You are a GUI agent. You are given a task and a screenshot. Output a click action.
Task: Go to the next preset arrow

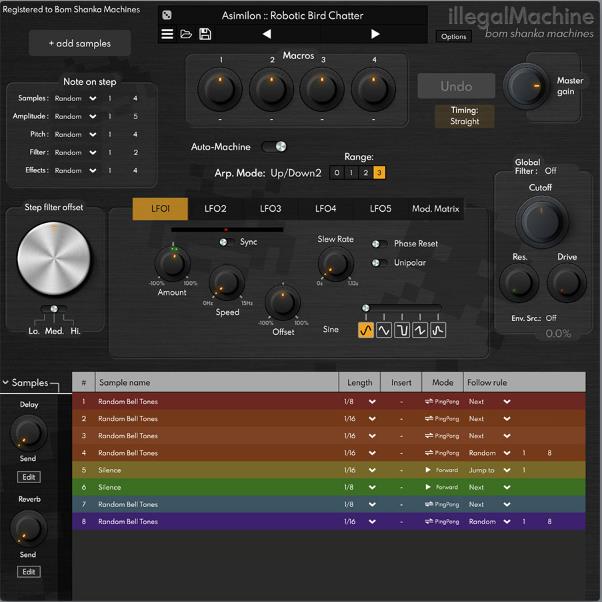point(375,34)
